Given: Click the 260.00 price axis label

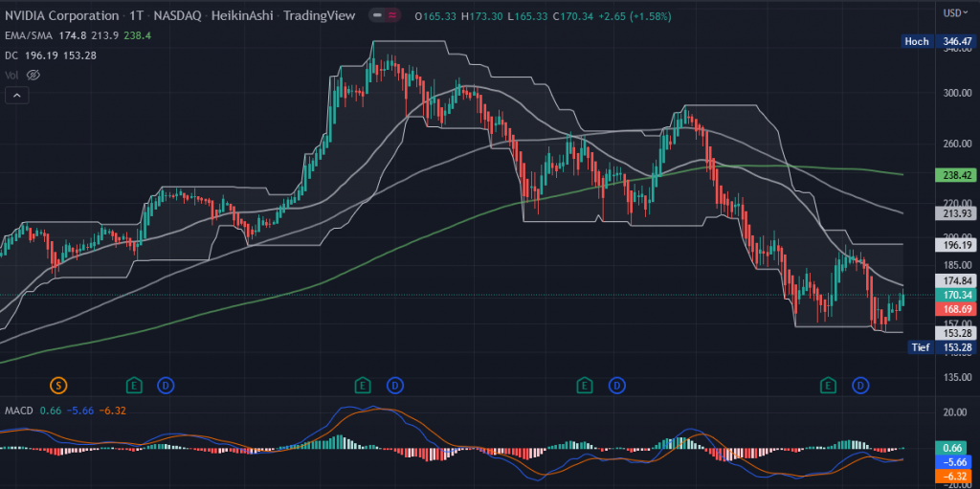Looking at the screenshot, I should coord(957,144).
